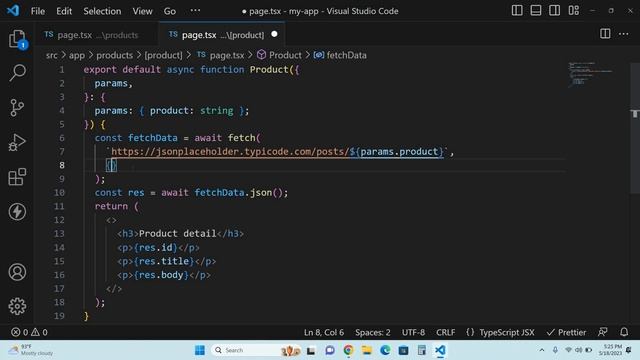Screen dimensions: 640x360
Task: Click '{res.title}' on line 15
Action: click(x=164, y=261)
